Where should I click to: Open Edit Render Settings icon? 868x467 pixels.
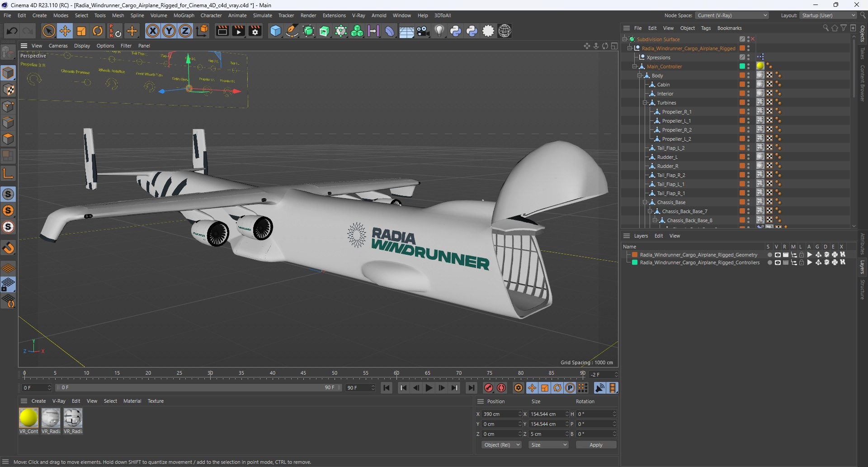point(255,31)
